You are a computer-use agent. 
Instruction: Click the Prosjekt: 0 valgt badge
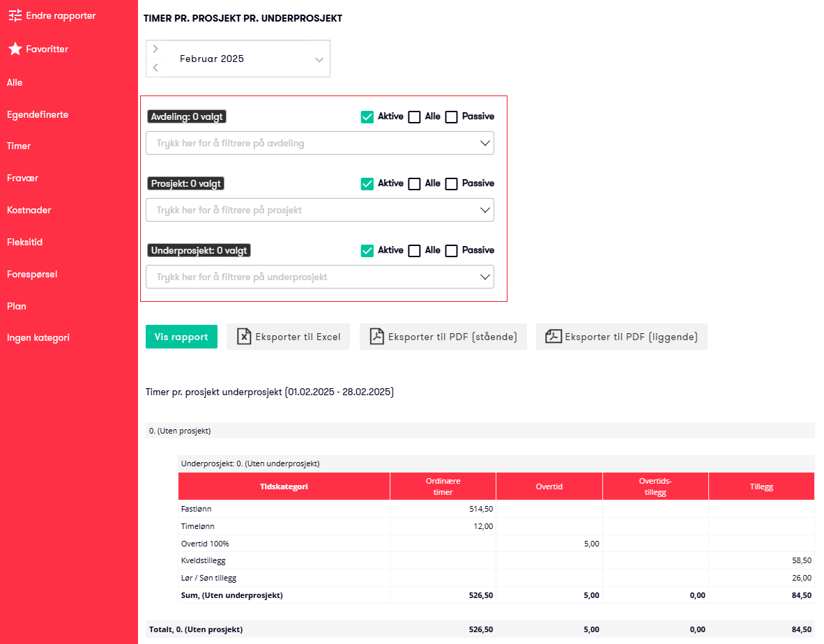click(186, 183)
